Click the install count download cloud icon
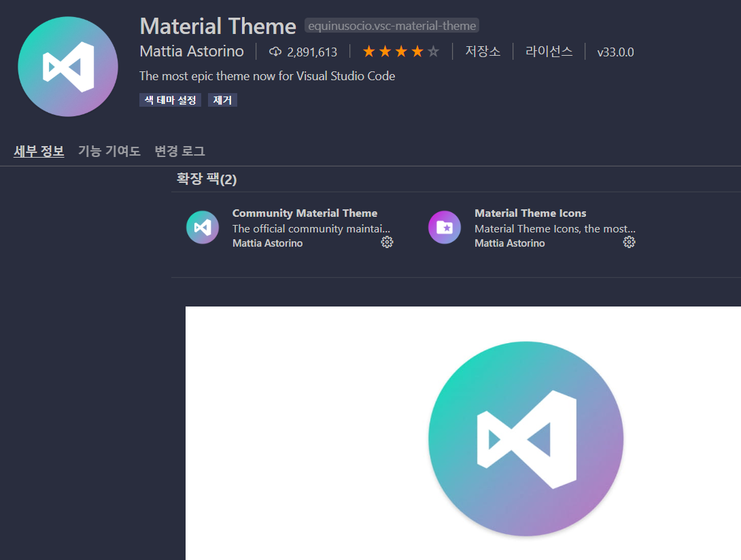This screenshot has height=560, width=741. point(275,52)
